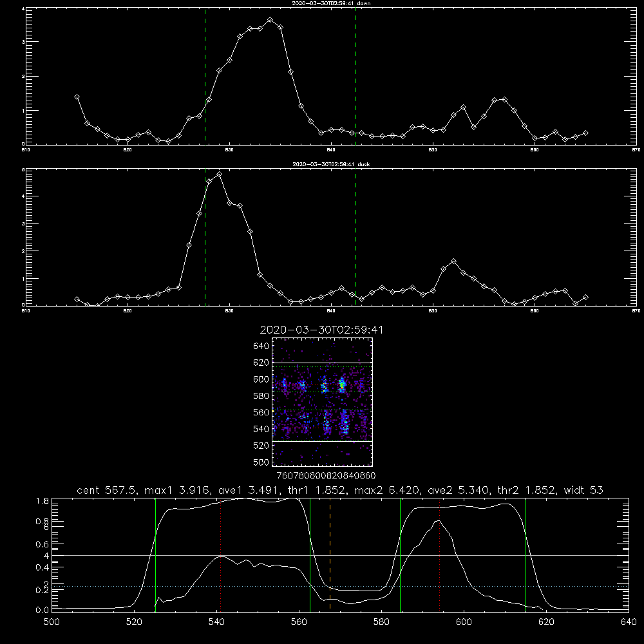Image resolution: width=644 pixels, height=644 pixels.
Task: Click the green vertical line near 563
Action: (x=310, y=554)
